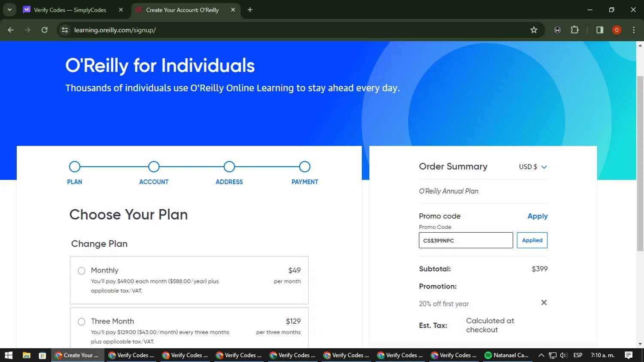Open the clock showing 7:10 a. m.
The height and width of the screenshot is (362, 644).
pos(603,355)
